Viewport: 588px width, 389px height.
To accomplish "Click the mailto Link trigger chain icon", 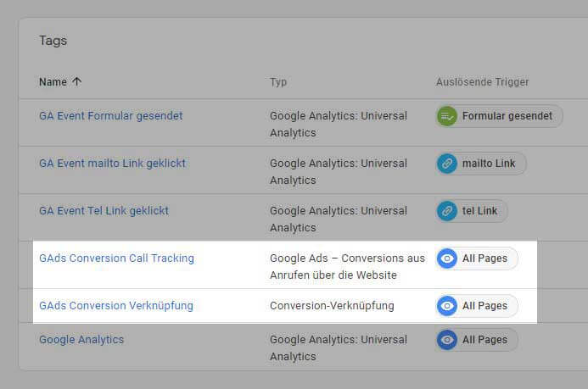I will pos(447,164).
